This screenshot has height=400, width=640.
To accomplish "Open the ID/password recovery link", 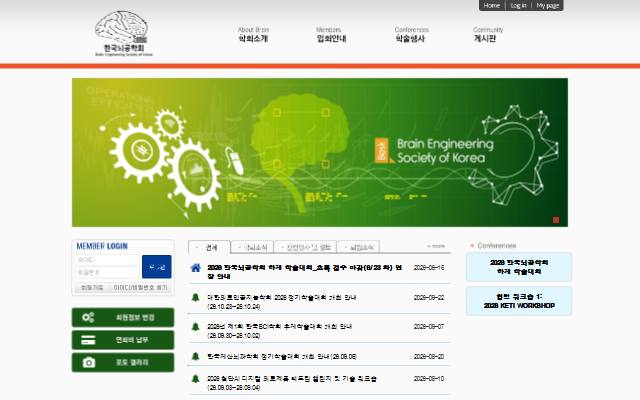I will pos(140,288).
